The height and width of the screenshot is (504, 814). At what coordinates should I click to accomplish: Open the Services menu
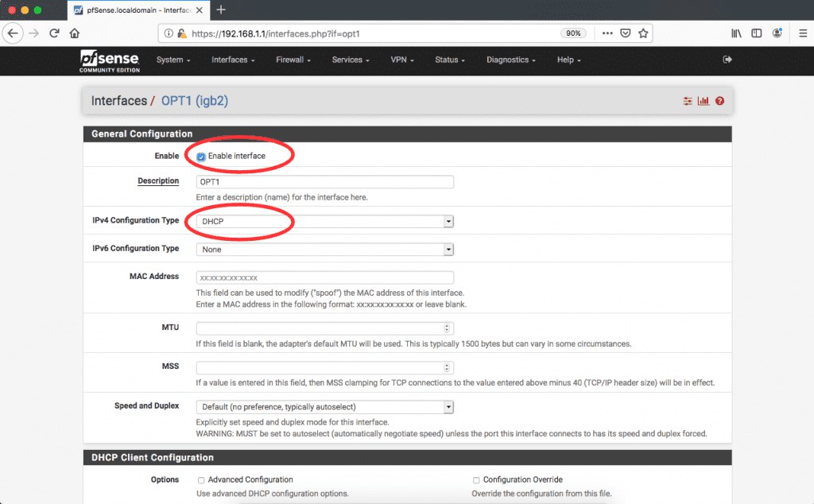pyautogui.click(x=351, y=60)
